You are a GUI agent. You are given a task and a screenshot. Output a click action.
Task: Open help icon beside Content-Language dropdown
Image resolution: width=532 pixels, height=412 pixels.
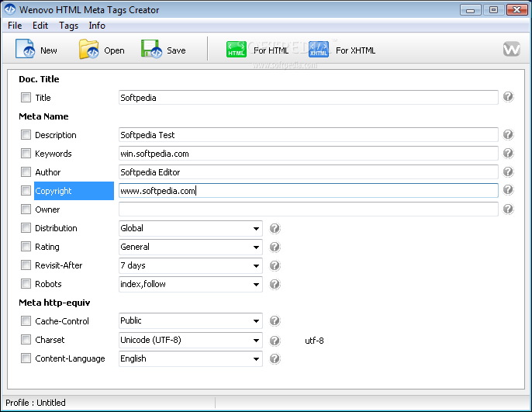[x=275, y=358]
